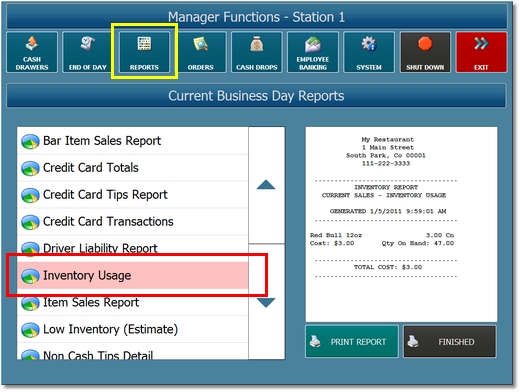Move up the report list with the up arrow

click(266, 185)
